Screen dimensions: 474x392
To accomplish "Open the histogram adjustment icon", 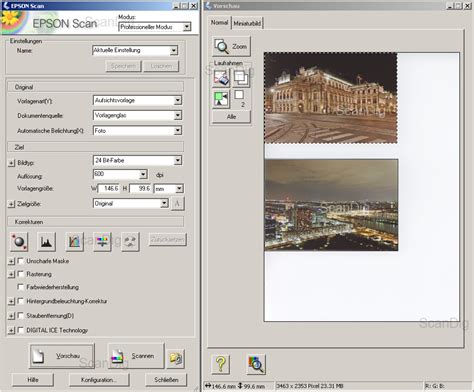I will (x=46, y=241).
